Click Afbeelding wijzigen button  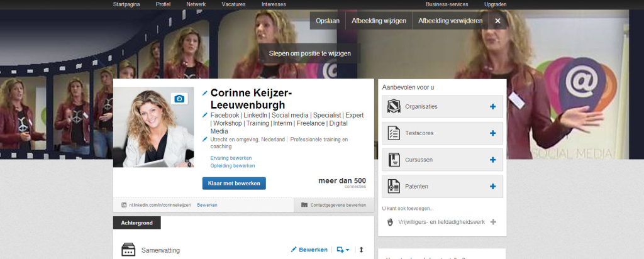[x=379, y=21]
